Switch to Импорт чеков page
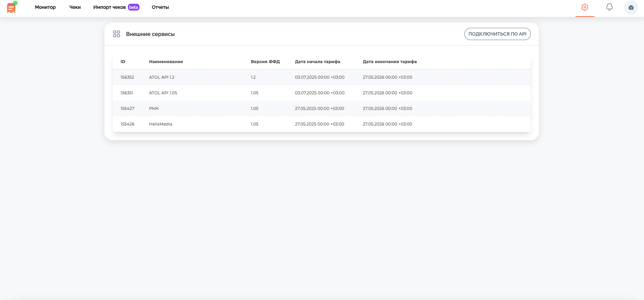Image resolution: width=644 pixels, height=300 pixels. coord(109,7)
